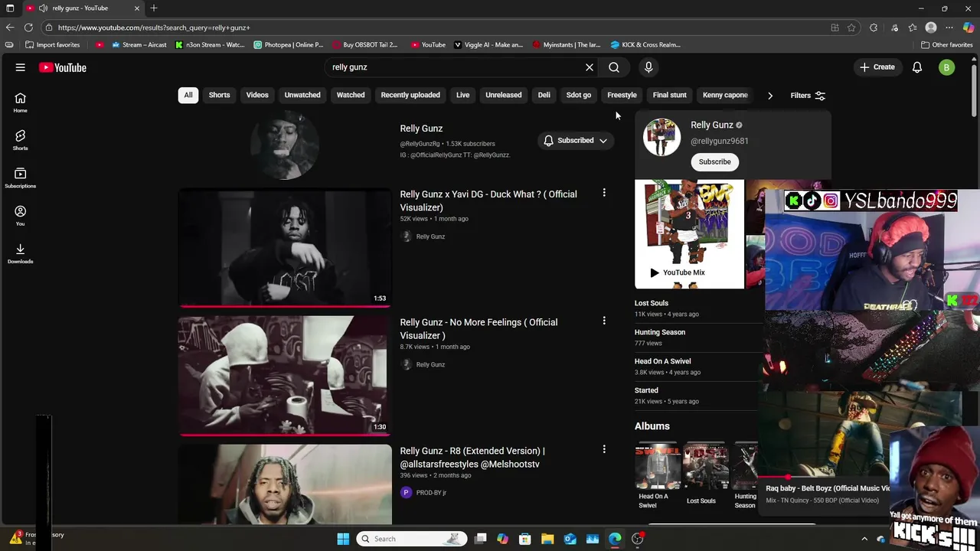Viewport: 980px width, 551px height.
Task: Select the Freestyle filter chip
Action: click(x=622, y=95)
